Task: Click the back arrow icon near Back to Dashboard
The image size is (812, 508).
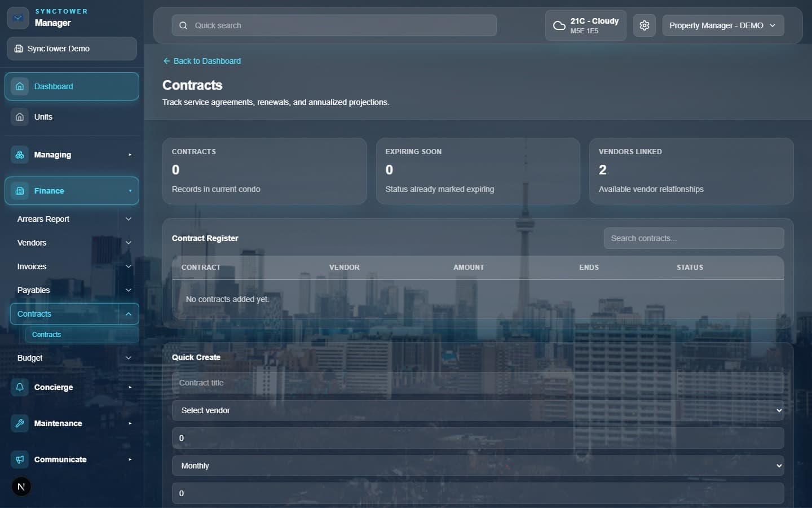Action: click(166, 61)
